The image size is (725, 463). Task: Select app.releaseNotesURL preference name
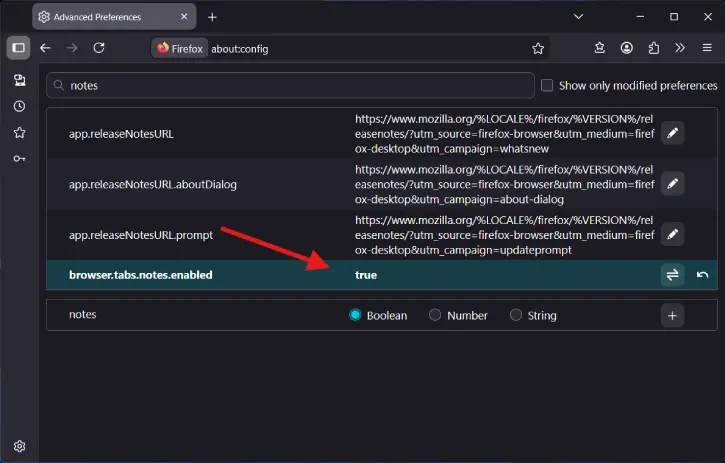click(121, 134)
